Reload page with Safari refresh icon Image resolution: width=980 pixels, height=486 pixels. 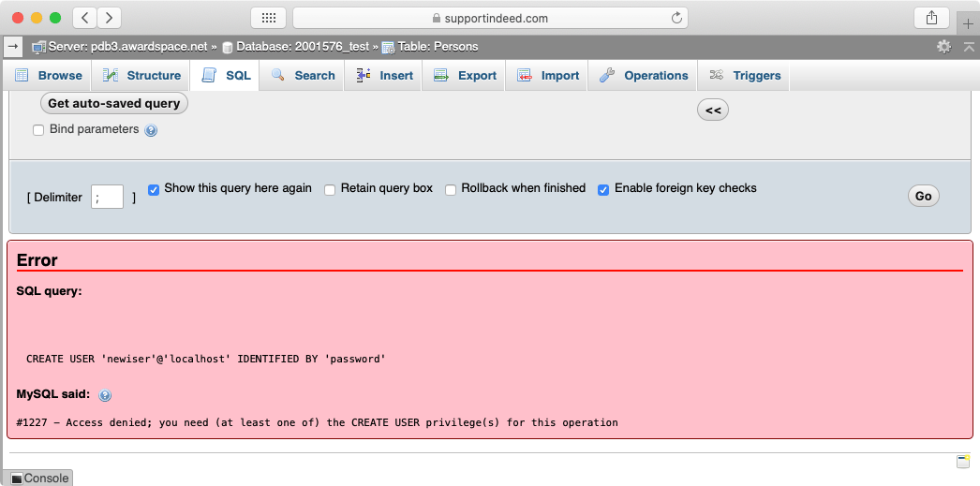tap(676, 18)
